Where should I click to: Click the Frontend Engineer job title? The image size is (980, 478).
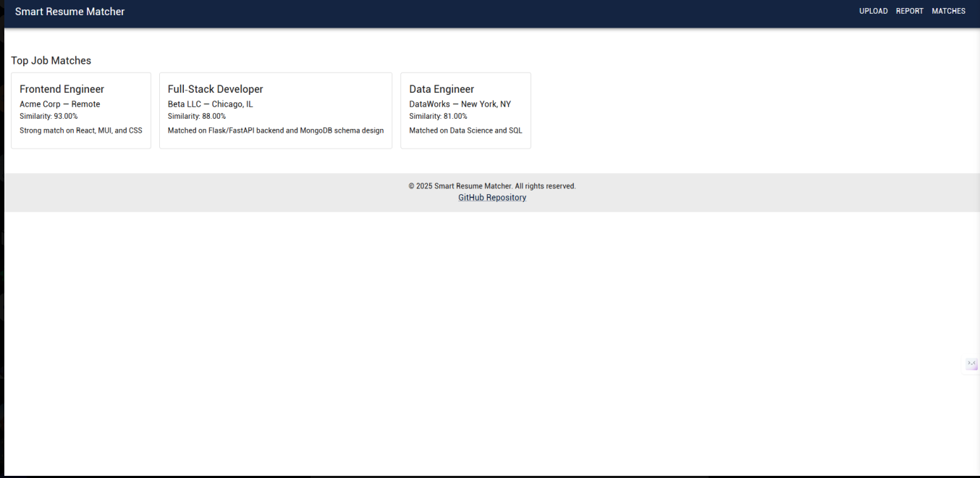(x=62, y=88)
